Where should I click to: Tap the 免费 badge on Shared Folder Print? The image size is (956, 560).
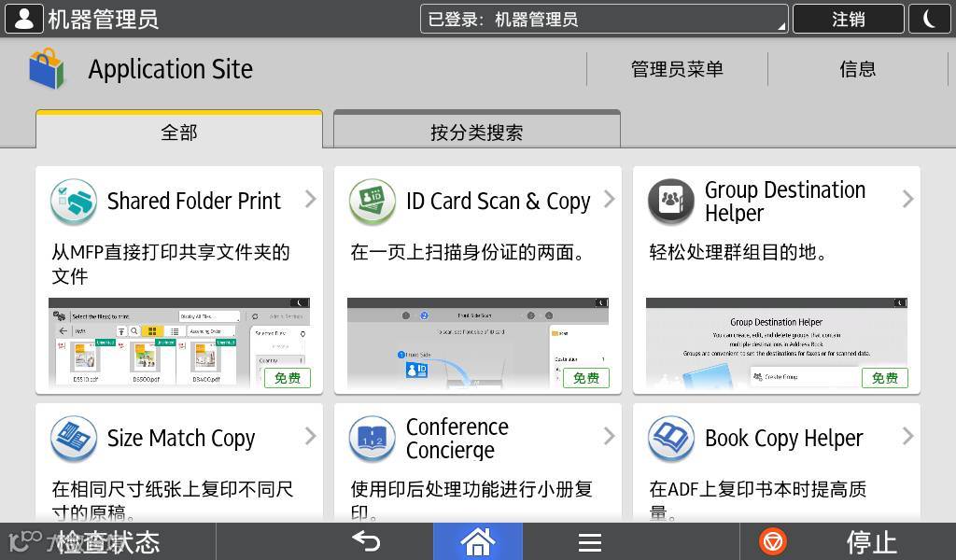point(288,378)
